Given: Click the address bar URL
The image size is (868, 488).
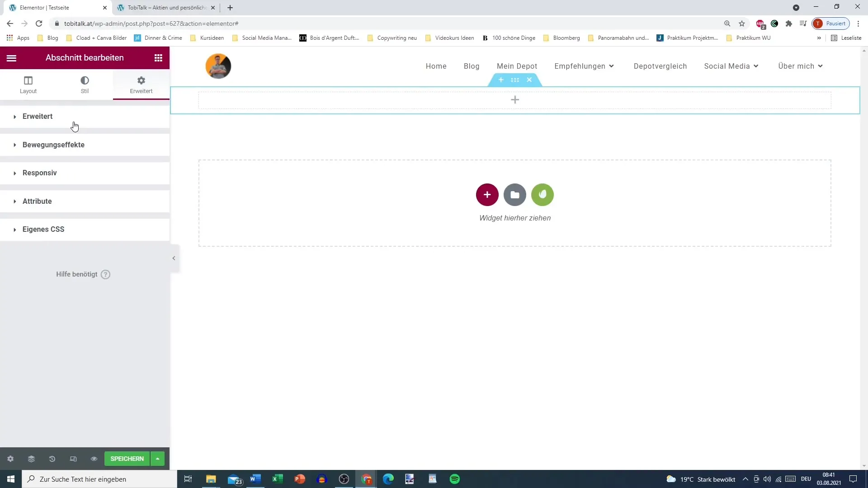Looking at the screenshot, I should (x=151, y=23).
